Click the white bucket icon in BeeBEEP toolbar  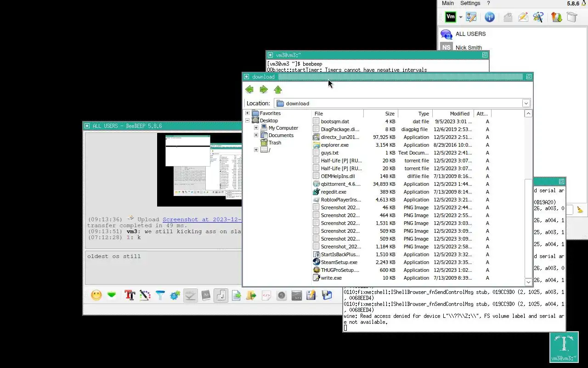[x=572, y=17]
